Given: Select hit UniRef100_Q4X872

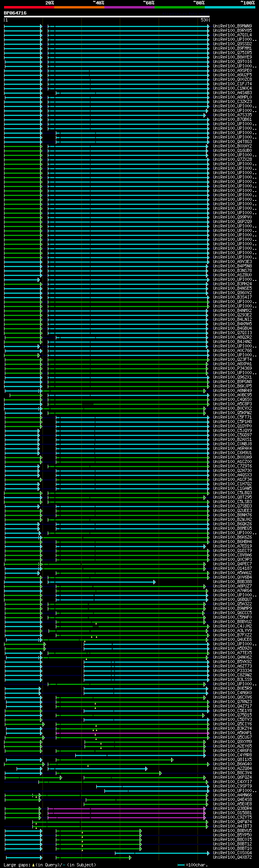Looking at the screenshot, I should click(232, 857).
